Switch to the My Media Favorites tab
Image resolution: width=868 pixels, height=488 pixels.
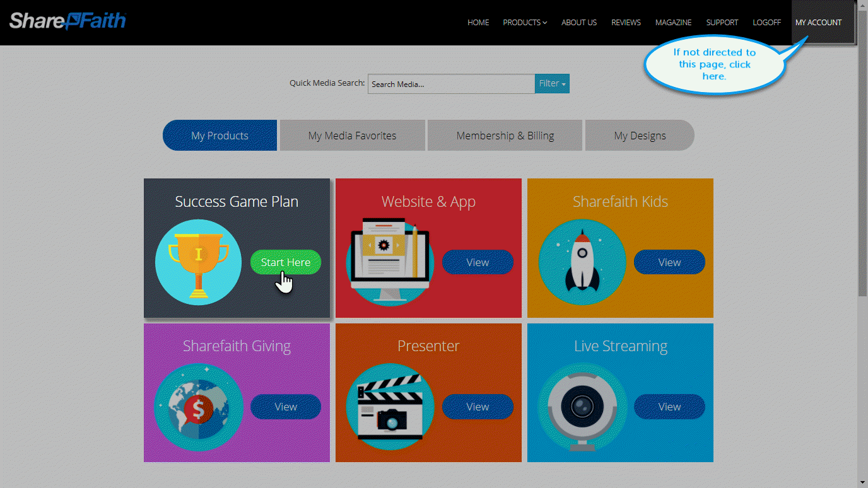point(352,136)
